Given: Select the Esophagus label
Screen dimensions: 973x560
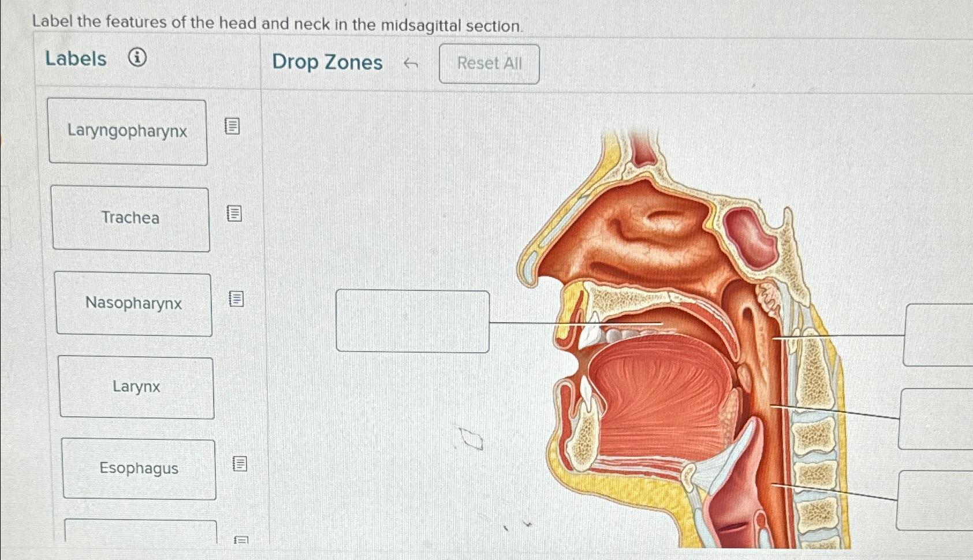Looking at the screenshot, I should 139,468.
